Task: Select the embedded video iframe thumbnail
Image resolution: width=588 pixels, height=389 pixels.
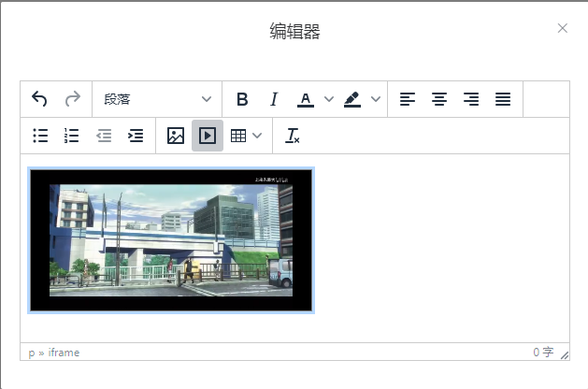Action: tap(171, 240)
